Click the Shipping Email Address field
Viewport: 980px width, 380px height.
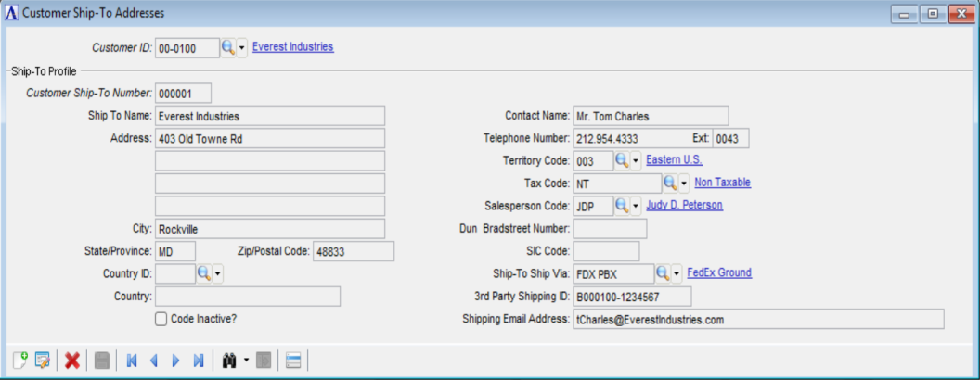(x=757, y=319)
